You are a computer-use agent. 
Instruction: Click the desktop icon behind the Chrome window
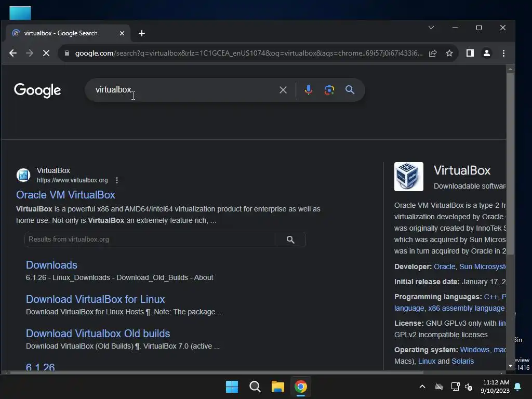[x=20, y=13]
